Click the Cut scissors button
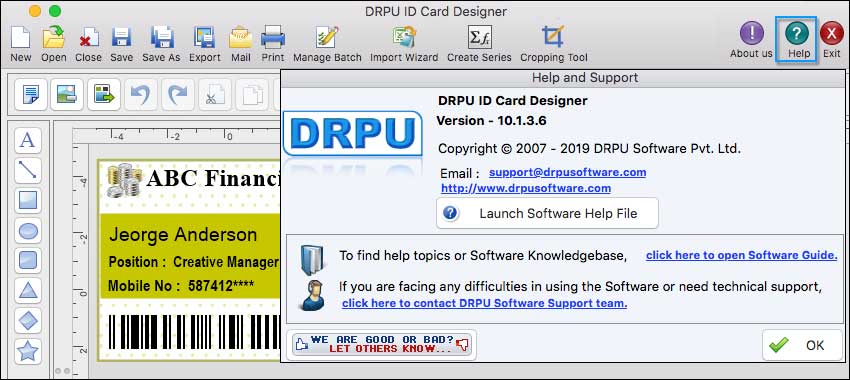 [215, 95]
